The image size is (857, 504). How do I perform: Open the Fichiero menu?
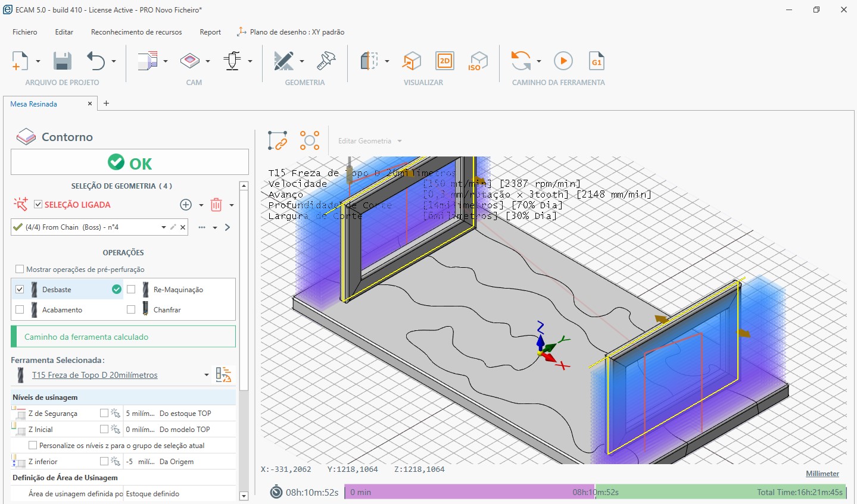[25, 32]
